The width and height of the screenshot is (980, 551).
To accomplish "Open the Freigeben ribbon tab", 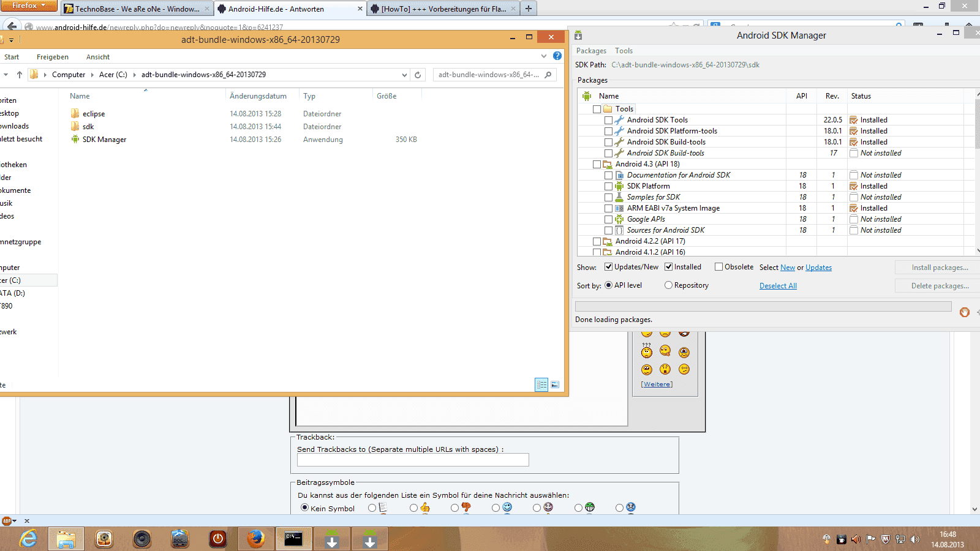I will (x=53, y=57).
